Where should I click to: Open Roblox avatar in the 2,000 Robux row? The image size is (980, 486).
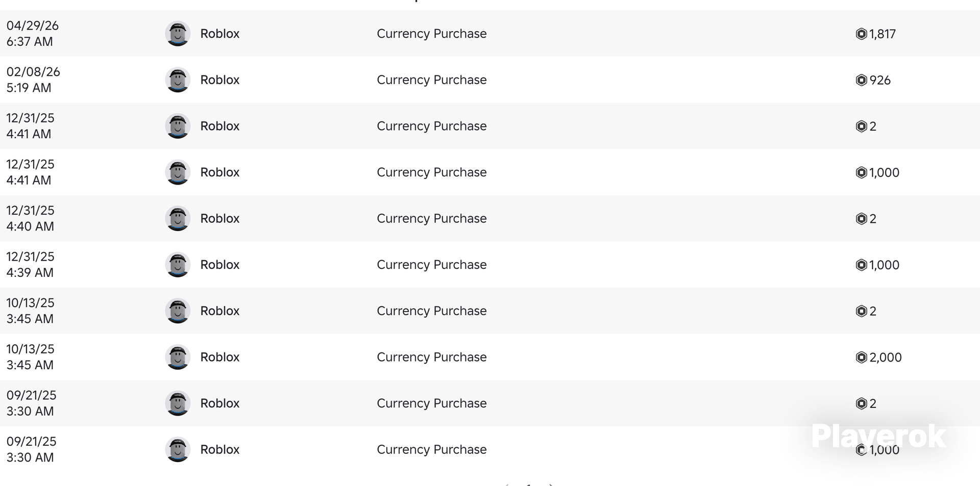click(x=178, y=357)
